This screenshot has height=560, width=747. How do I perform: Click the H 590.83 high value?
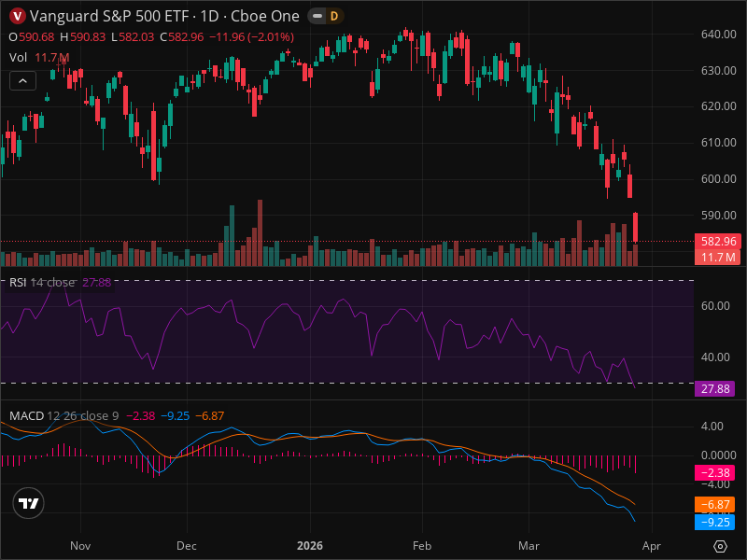(x=83, y=37)
